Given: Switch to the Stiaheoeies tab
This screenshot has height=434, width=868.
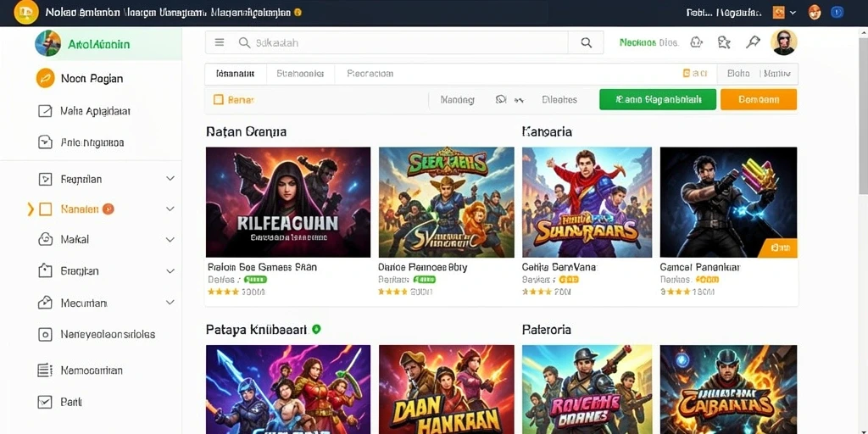Looking at the screenshot, I should pyautogui.click(x=300, y=73).
